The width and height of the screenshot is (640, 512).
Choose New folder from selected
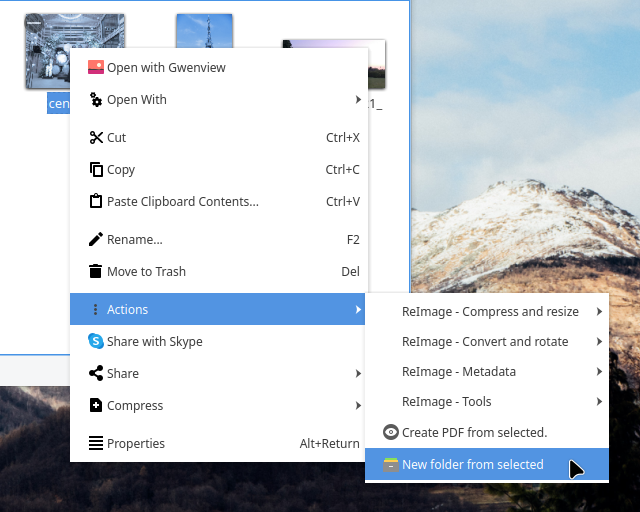pyautogui.click(x=487, y=464)
